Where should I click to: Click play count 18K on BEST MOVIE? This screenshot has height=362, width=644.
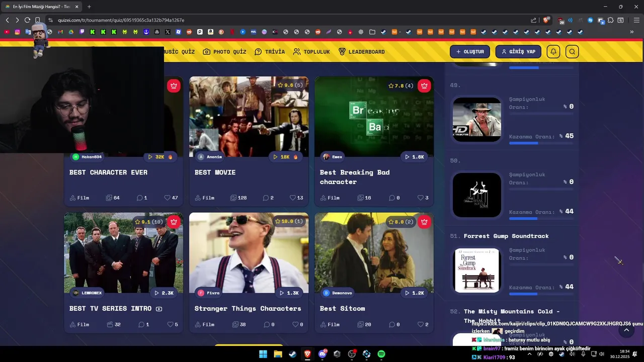(285, 157)
